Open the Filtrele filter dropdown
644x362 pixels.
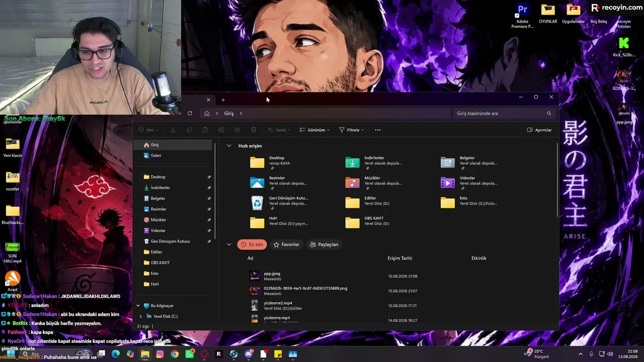pos(351,130)
